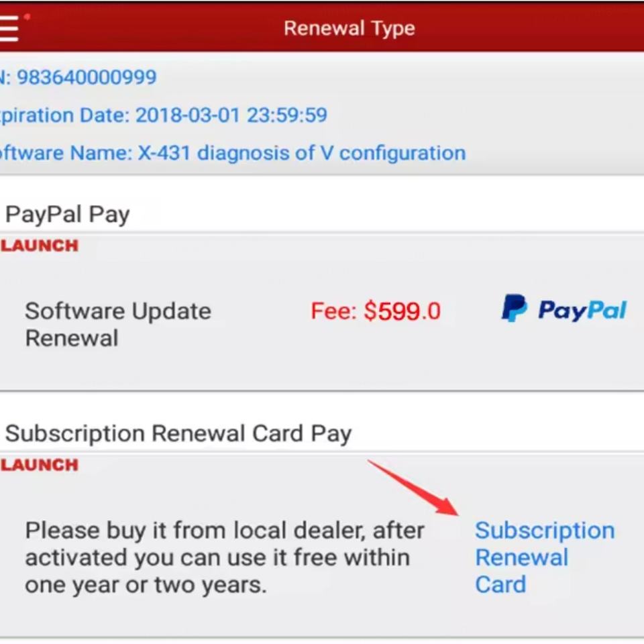The height and width of the screenshot is (644, 644).
Task: Select the PayPal Pay section header
Action: pyautogui.click(x=68, y=215)
